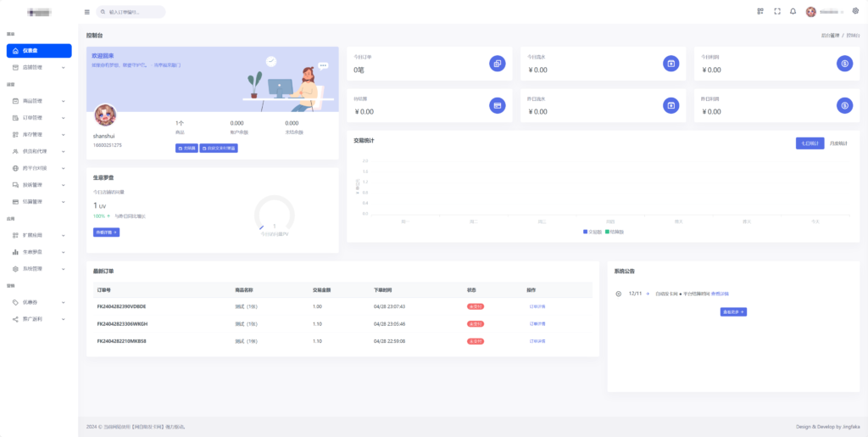Viewport: 868px width, 437px height.
Task: Select the 仪表盘 dashboard menu item
Action: (x=38, y=51)
